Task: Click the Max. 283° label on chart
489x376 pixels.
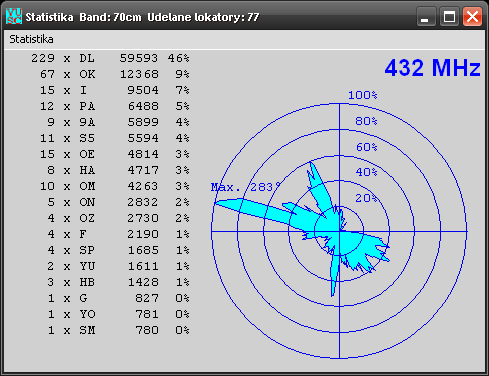Action: (246, 187)
